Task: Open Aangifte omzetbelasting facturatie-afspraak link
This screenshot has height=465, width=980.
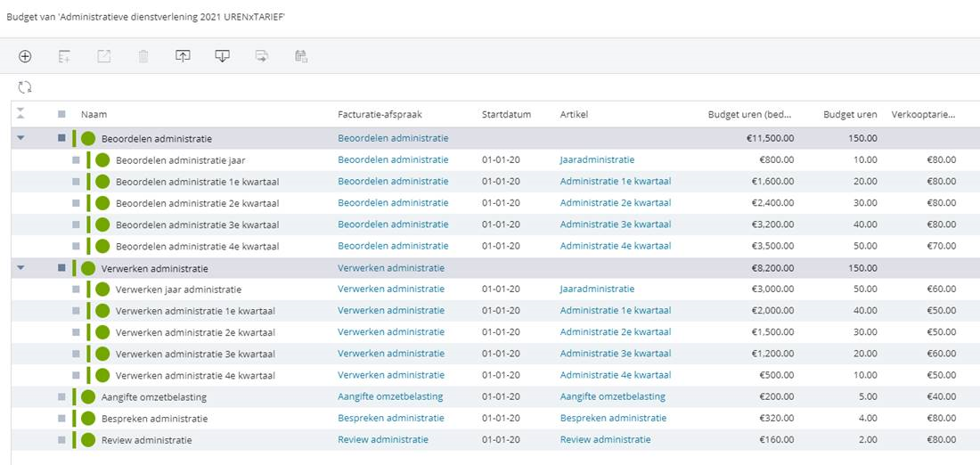Action: click(x=390, y=396)
